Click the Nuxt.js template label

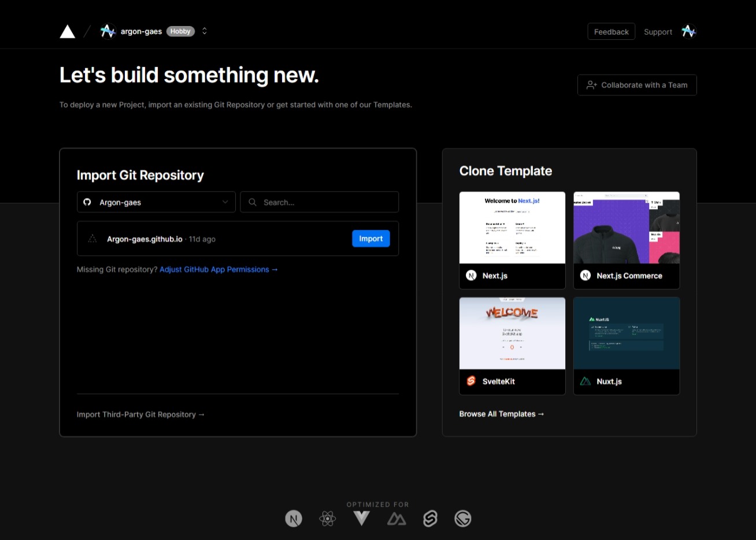[x=609, y=382]
